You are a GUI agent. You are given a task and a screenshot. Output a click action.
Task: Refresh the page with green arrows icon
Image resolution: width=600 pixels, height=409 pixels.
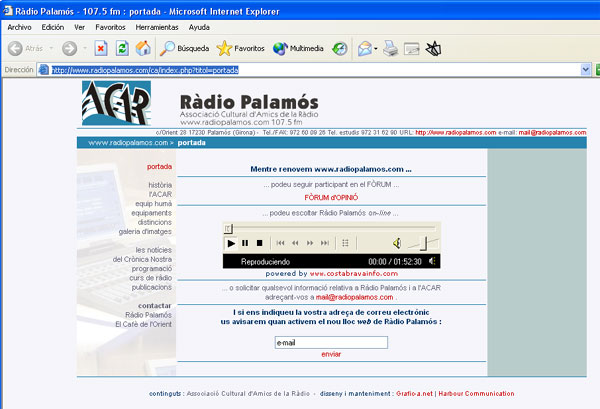(122, 49)
